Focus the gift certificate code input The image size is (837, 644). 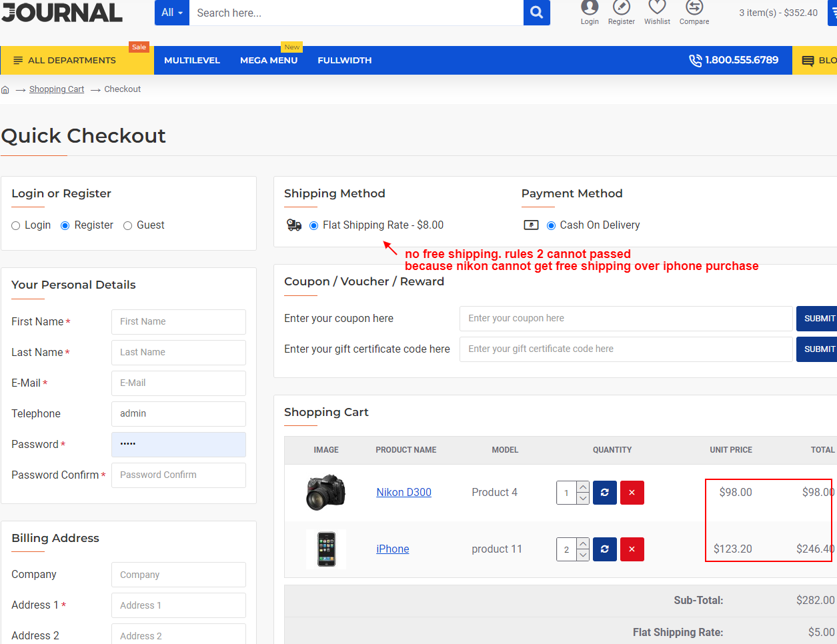pos(626,349)
